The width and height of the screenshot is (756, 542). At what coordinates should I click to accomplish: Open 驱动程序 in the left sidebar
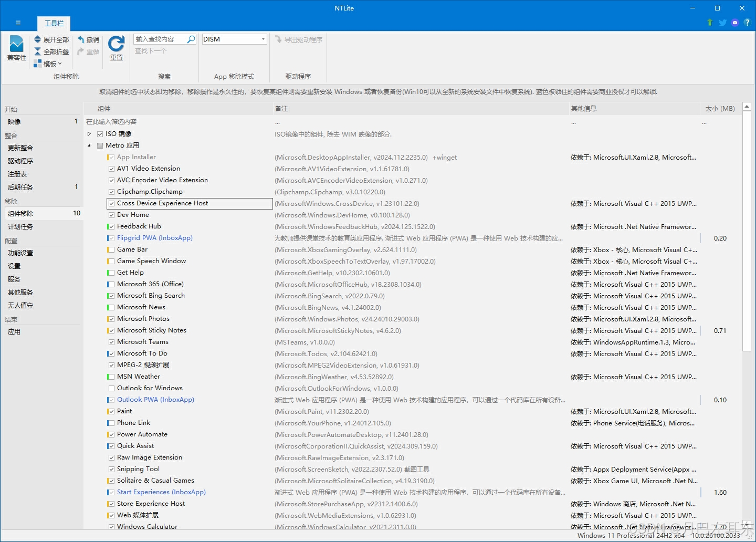43,161
